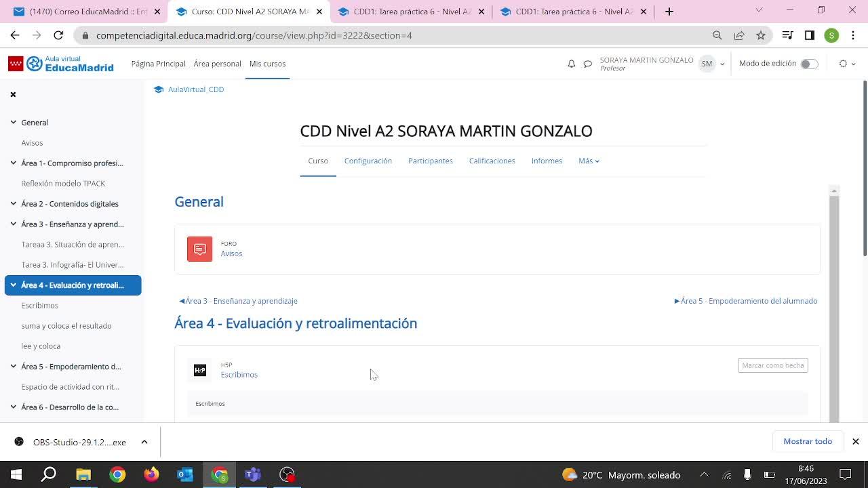Open the theme settings dropdown at top right
The image size is (868, 488).
coord(847,64)
